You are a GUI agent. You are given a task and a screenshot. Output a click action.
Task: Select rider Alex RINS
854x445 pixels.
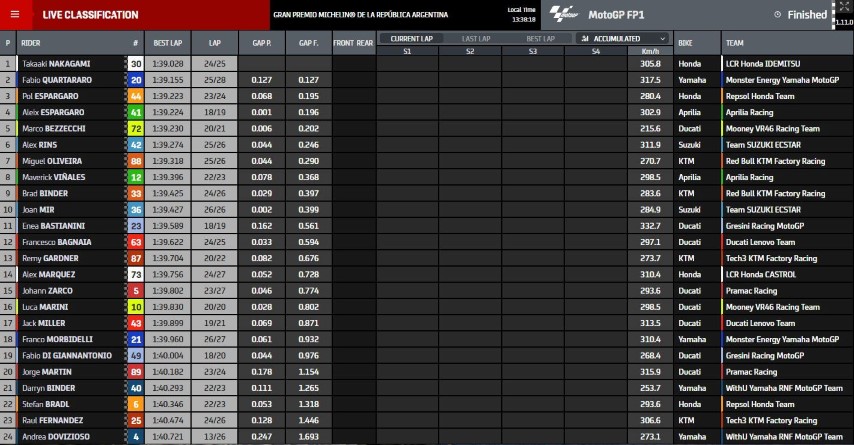tap(39, 145)
